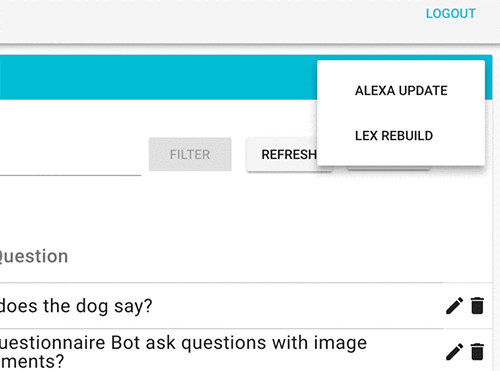500x371 pixels.
Task: Open the "does the dog say?" row
Action: 221,306
